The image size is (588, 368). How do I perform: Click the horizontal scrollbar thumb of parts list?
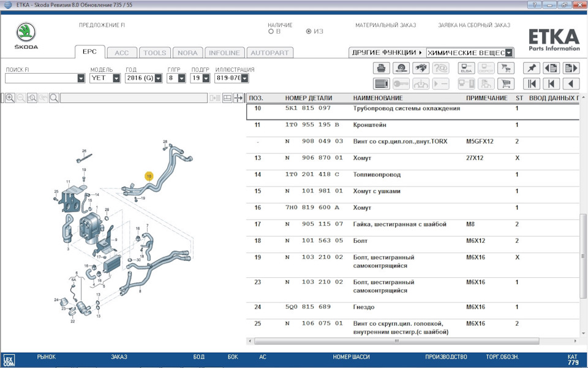point(396,341)
